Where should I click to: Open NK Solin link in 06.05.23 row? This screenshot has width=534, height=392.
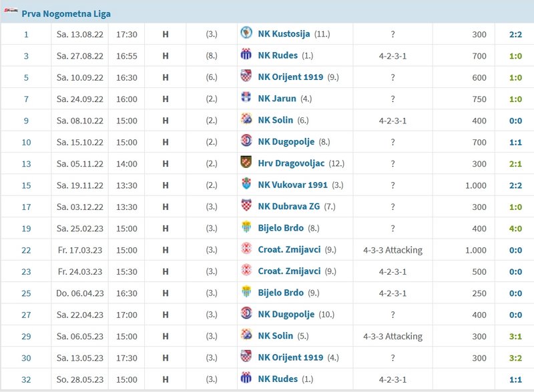[x=275, y=335]
